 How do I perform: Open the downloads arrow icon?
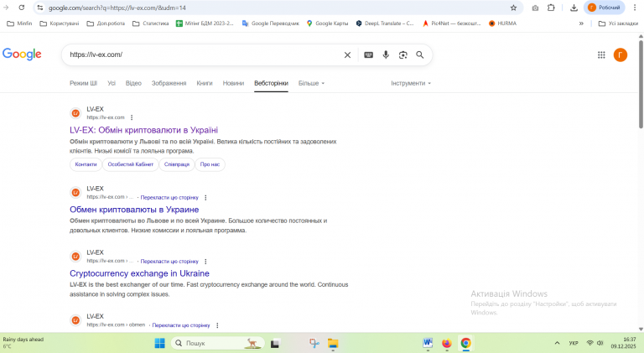click(x=574, y=8)
